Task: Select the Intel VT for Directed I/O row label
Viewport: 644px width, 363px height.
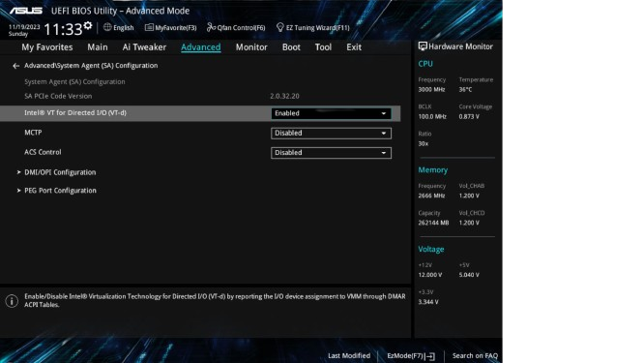Action: tap(75, 112)
